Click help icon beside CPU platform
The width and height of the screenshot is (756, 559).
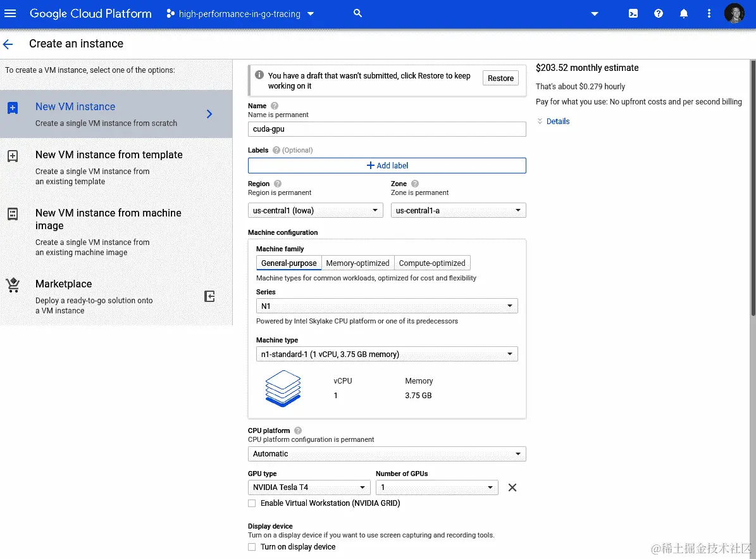[x=298, y=430]
